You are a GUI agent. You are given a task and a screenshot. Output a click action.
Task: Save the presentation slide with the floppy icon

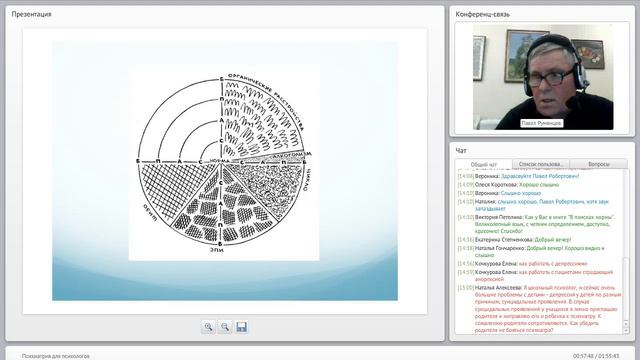pyautogui.click(x=241, y=327)
